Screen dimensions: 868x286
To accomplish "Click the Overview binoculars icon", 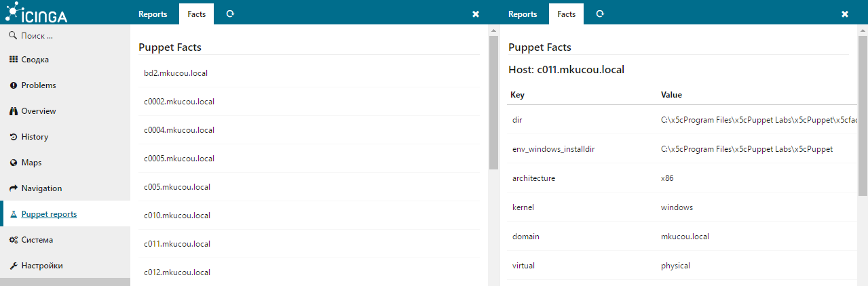I will [x=13, y=111].
